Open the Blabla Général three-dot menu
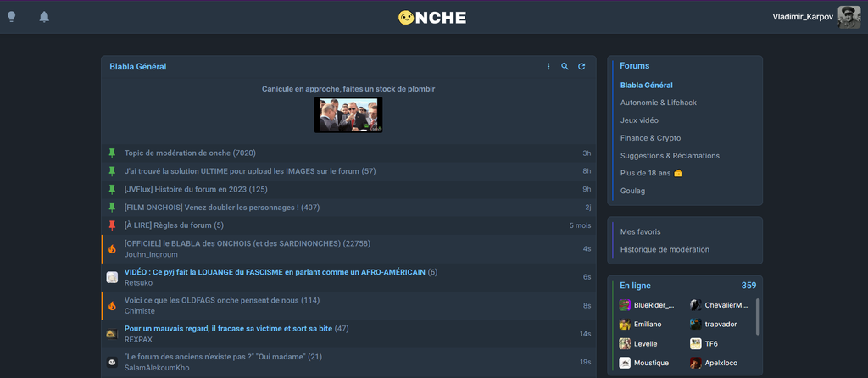 tap(548, 66)
